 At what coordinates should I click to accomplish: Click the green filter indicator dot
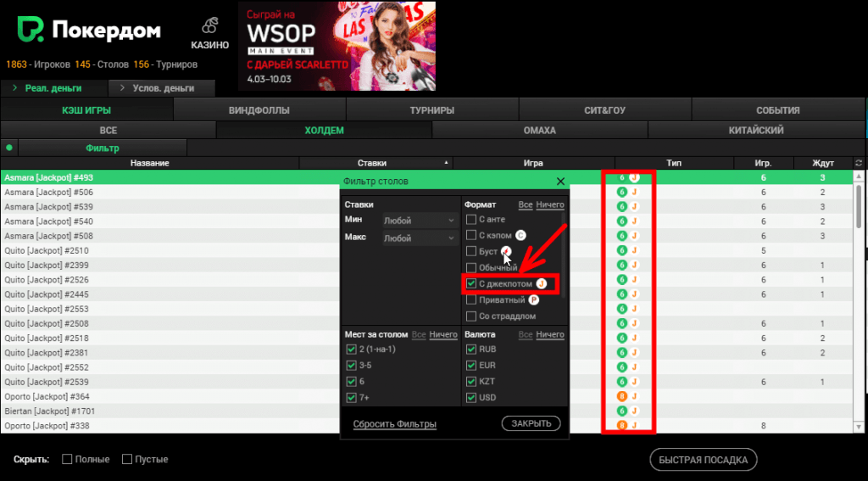pos(8,148)
